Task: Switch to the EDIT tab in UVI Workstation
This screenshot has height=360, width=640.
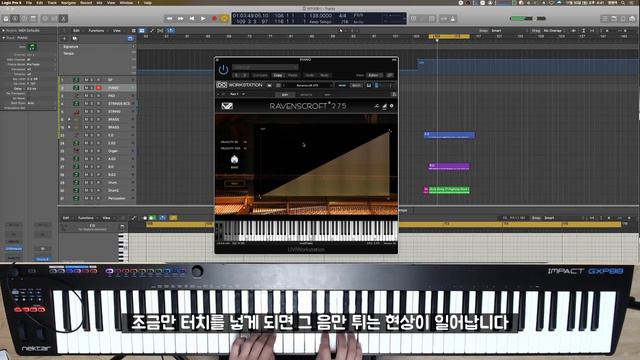Action: click(284, 95)
